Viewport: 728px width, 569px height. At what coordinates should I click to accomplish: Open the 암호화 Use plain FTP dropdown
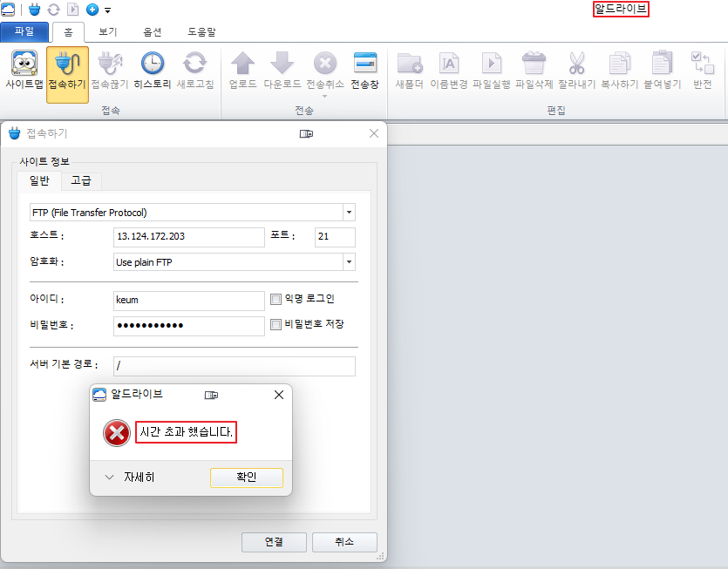point(349,261)
